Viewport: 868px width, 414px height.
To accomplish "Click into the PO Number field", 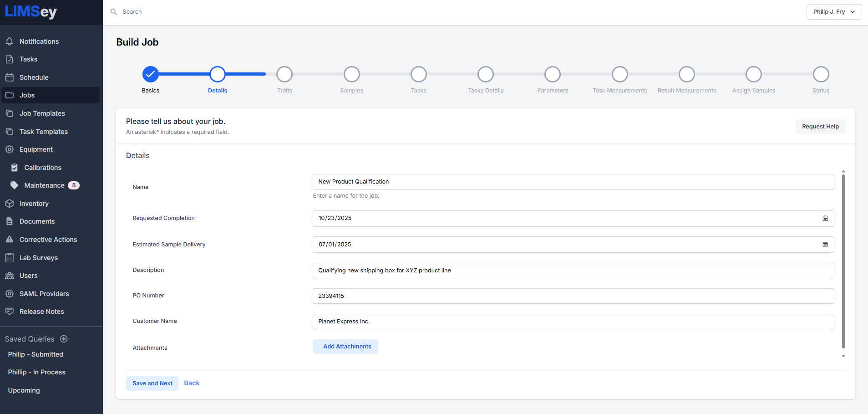I will click(573, 296).
